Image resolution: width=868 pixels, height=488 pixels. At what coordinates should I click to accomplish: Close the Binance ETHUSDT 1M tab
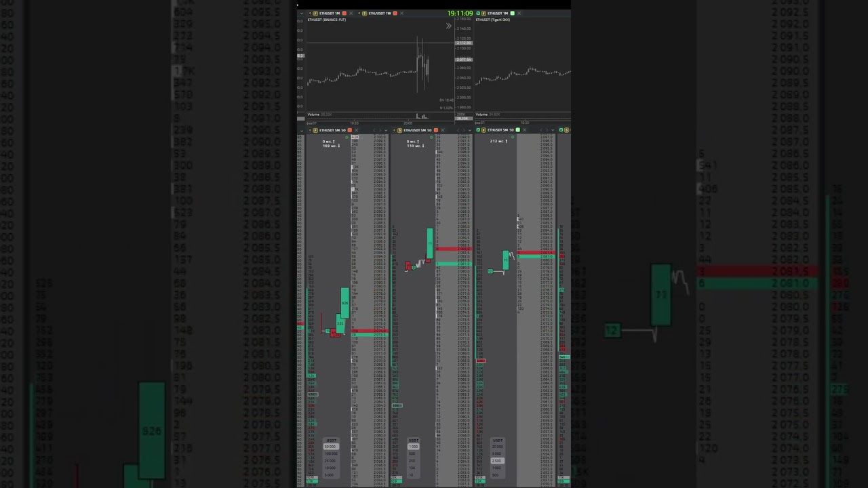pos(351,14)
